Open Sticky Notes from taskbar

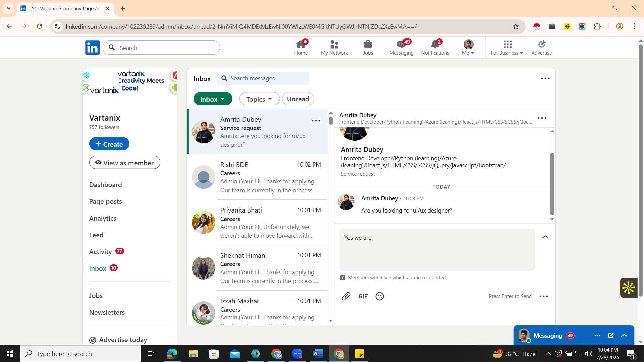[359, 354]
